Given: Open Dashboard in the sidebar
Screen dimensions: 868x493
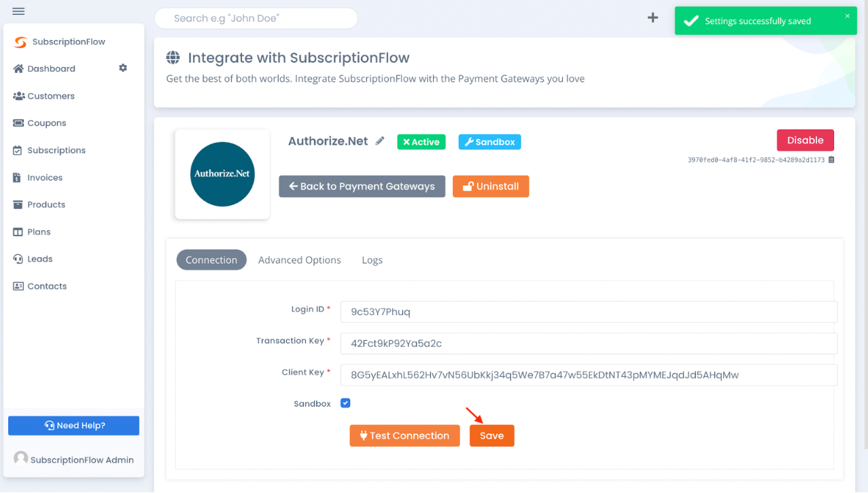Looking at the screenshot, I should point(51,69).
